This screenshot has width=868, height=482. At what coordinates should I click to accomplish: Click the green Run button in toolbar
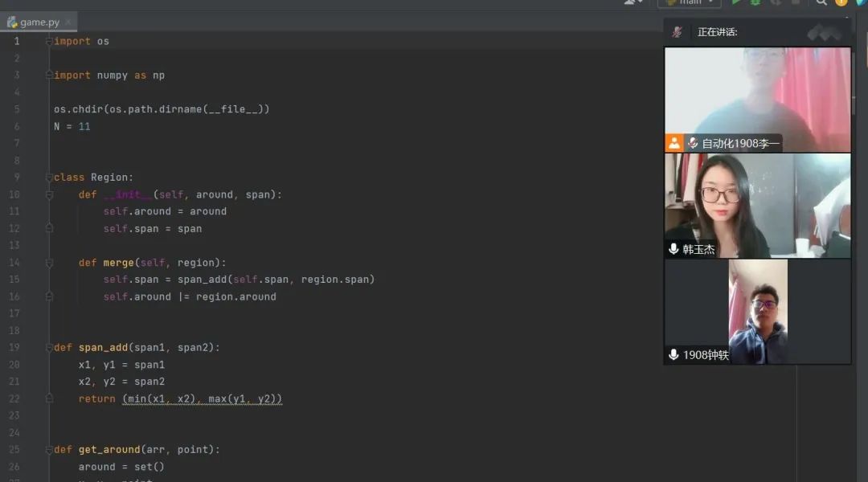[x=736, y=2]
